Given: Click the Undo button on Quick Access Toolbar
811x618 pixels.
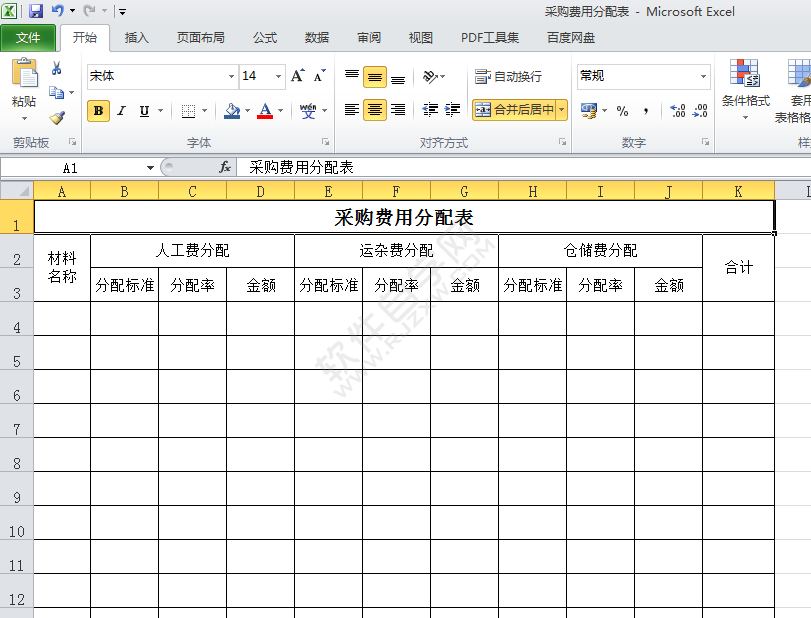Looking at the screenshot, I should click(57, 10).
